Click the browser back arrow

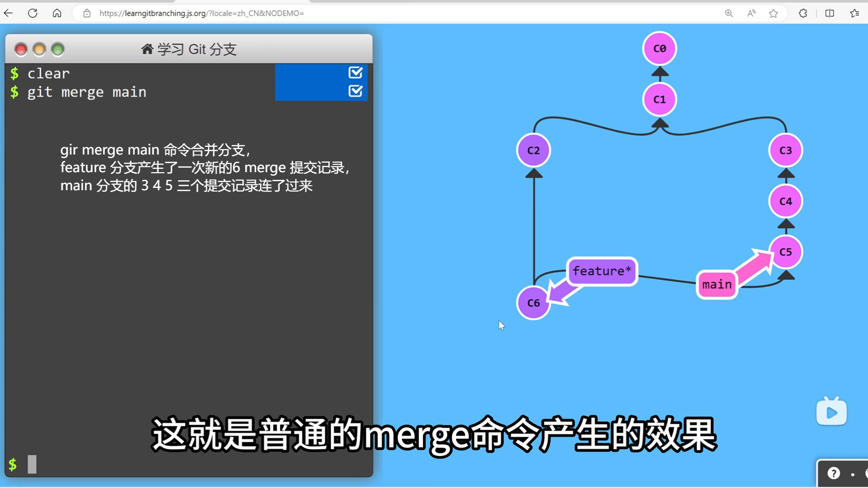8,13
